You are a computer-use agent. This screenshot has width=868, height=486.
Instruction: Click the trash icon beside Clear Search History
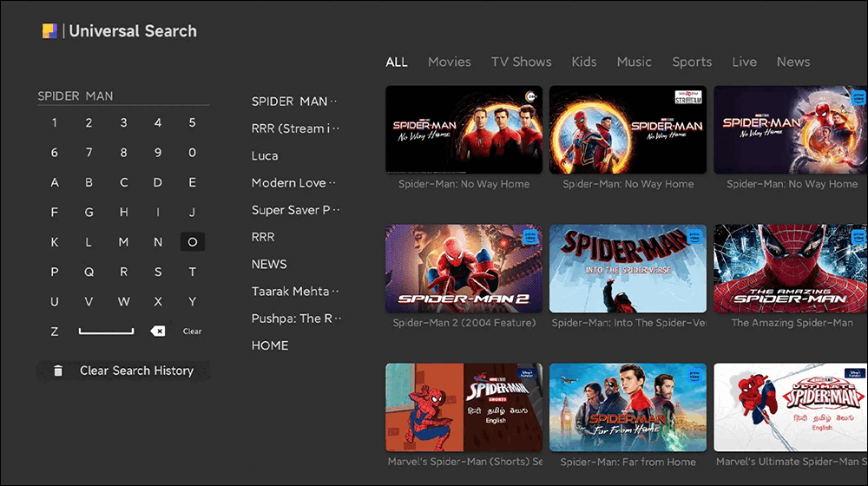pyautogui.click(x=58, y=371)
